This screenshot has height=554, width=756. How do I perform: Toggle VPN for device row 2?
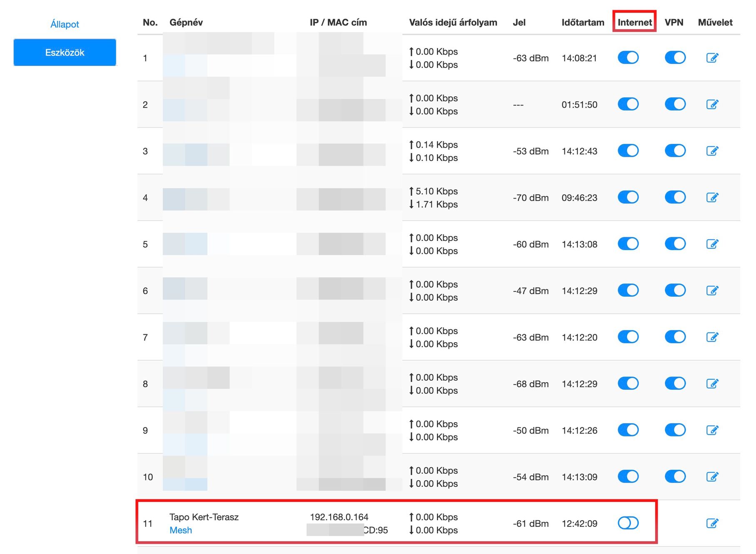pyautogui.click(x=675, y=104)
